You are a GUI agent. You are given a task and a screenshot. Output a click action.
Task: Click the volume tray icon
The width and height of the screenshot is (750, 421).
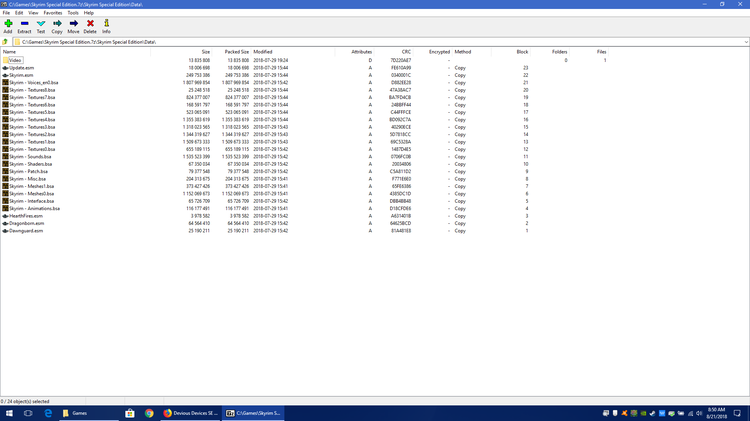[x=699, y=413]
